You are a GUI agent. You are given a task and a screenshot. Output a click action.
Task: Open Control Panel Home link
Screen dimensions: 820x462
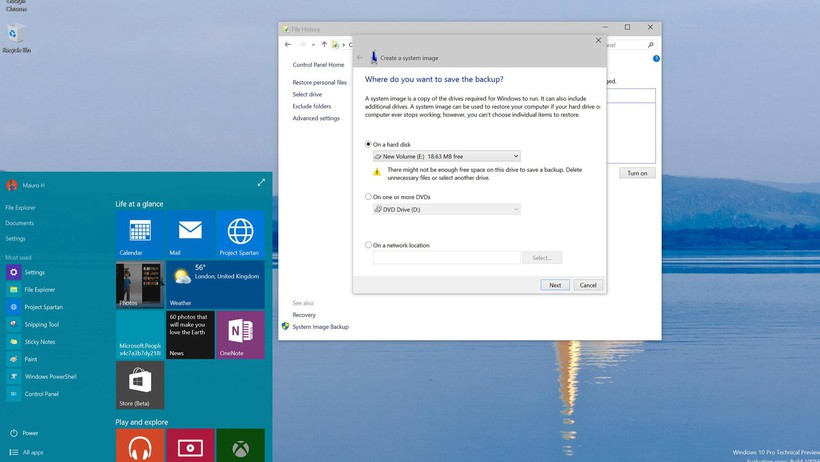(x=318, y=65)
